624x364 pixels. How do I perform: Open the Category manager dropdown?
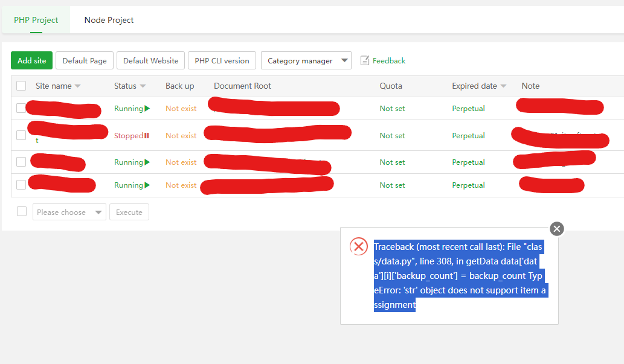(x=306, y=60)
